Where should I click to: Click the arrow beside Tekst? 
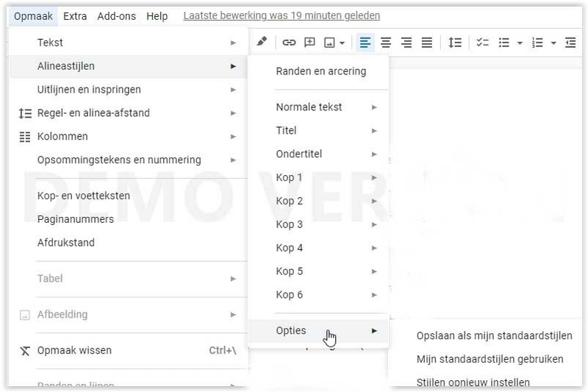(233, 43)
